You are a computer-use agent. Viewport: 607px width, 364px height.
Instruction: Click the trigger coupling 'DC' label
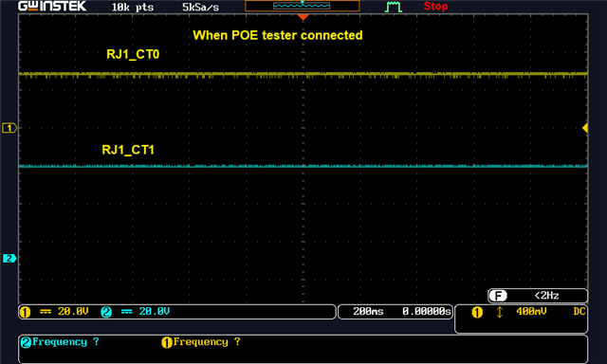click(x=579, y=312)
